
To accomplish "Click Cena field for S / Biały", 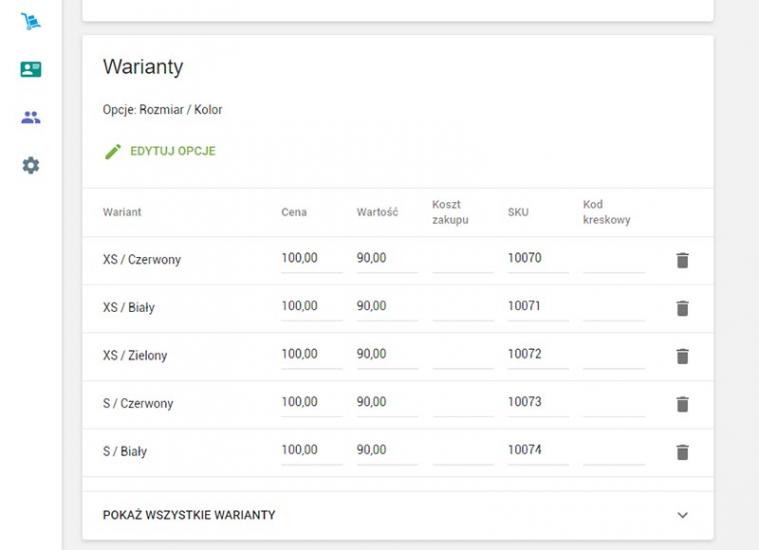I will point(311,450).
